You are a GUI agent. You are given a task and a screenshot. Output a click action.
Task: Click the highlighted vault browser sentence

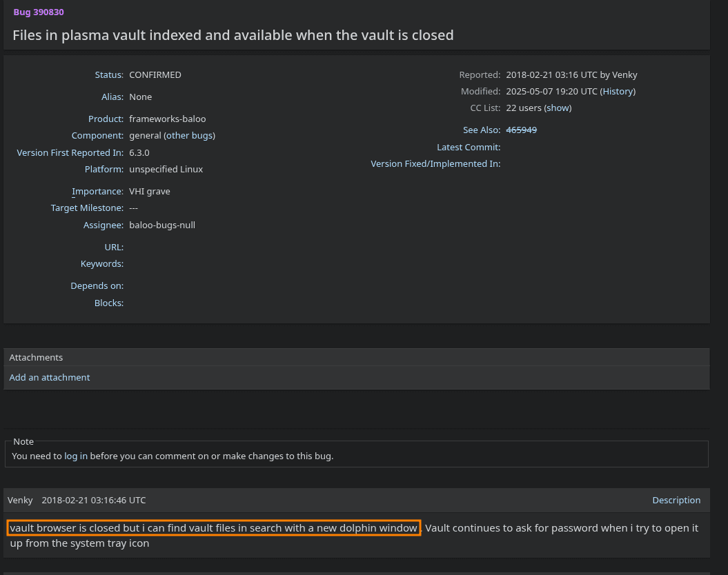(214, 529)
